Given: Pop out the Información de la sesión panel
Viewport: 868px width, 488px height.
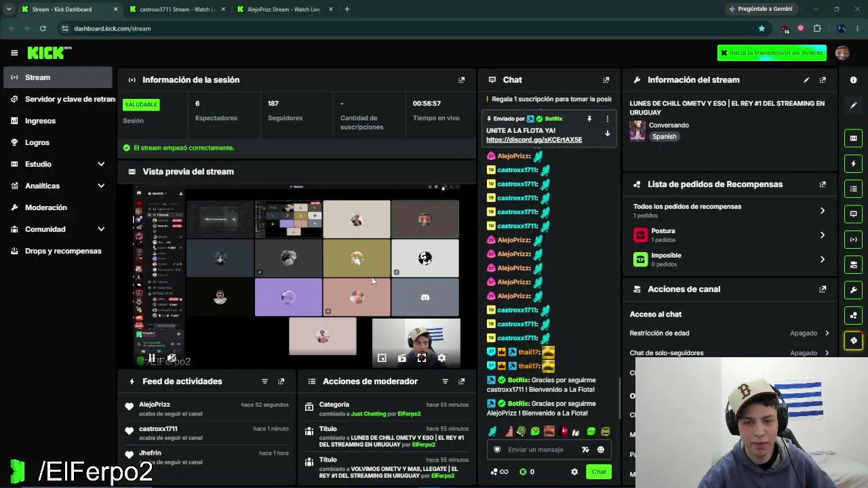Looking at the screenshot, I should point(462,80).
